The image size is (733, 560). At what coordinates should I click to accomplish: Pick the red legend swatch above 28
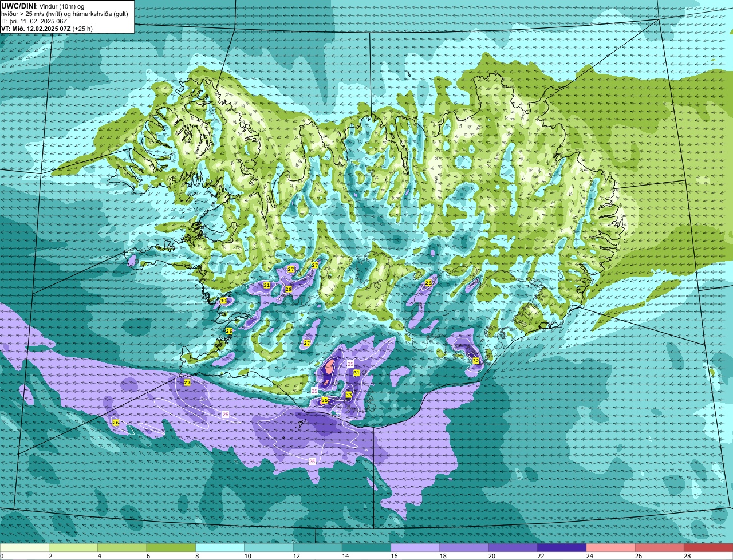tap(708, 548)
